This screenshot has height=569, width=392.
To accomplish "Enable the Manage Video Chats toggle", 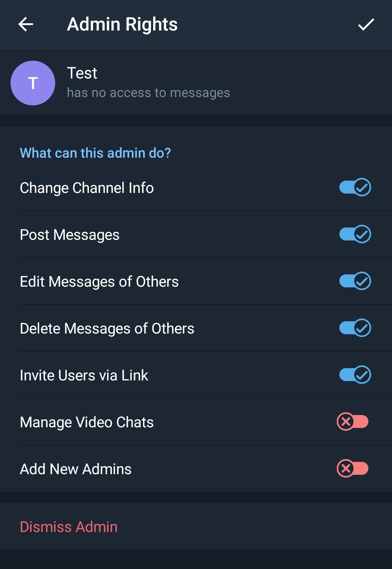I will [352, 422].
